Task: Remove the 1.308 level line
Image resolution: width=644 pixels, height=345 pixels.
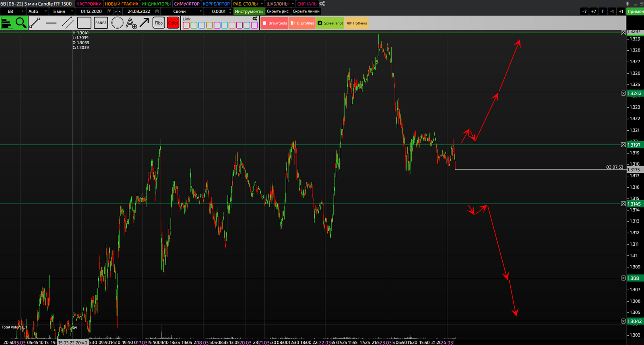Action: [623, 278]
